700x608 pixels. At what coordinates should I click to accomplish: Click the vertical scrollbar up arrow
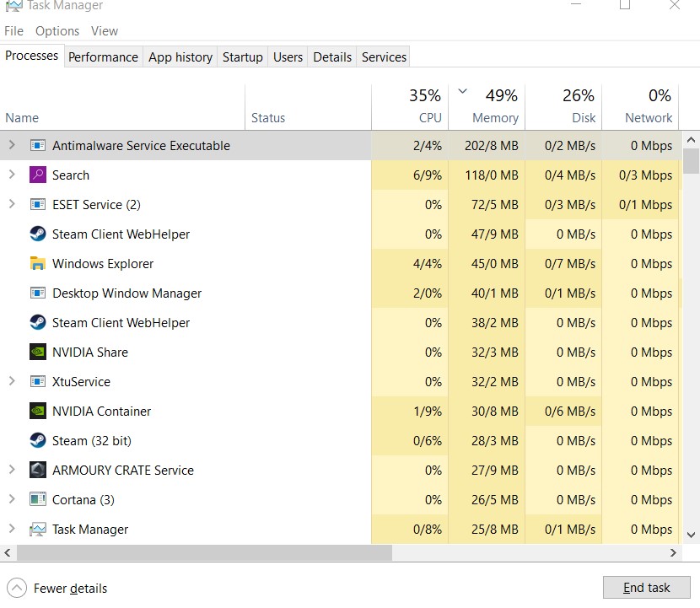[691, 140]
